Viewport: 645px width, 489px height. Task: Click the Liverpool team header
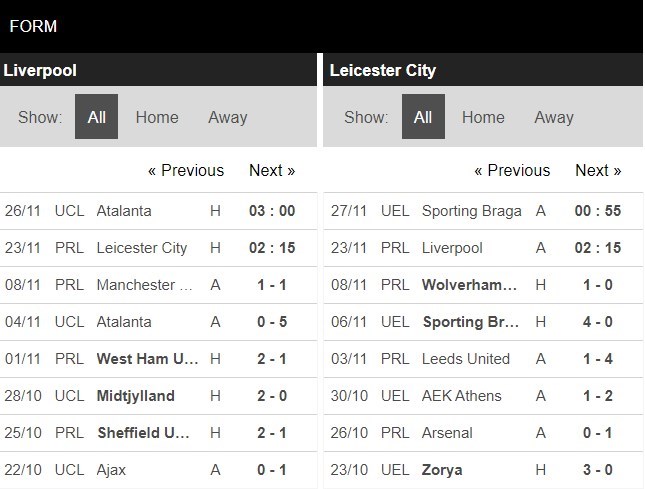(40, 70)
